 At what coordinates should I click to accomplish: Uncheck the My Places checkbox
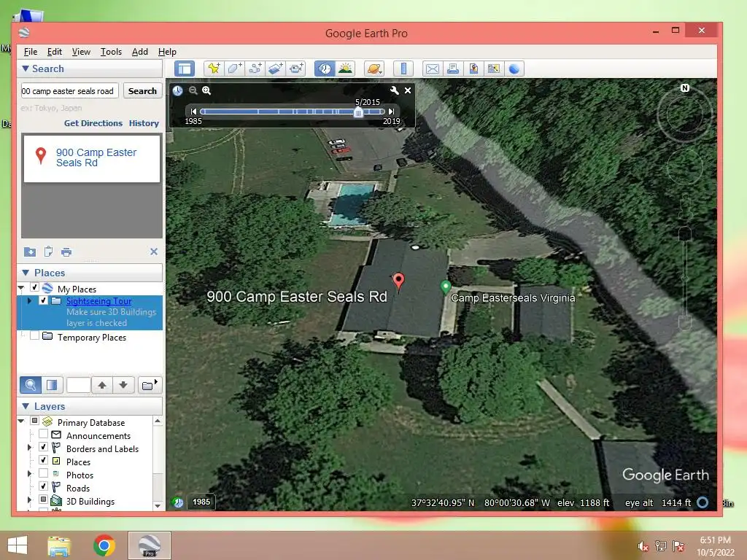(x=35, y=287)
